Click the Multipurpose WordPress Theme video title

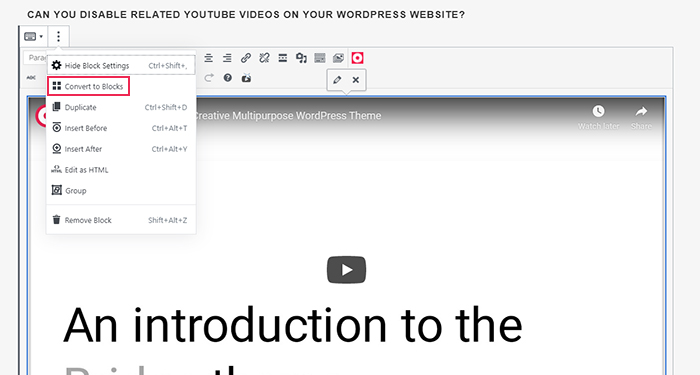[288, 116]
